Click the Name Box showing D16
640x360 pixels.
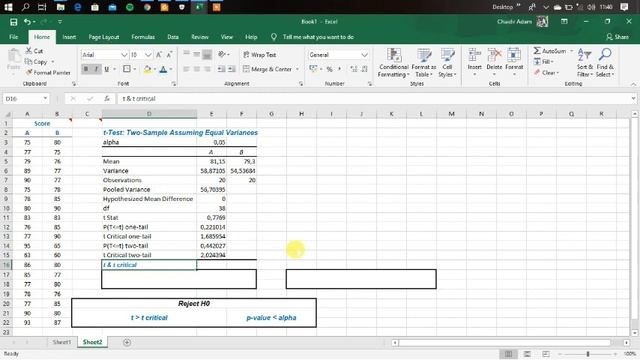tap(26, 99)
